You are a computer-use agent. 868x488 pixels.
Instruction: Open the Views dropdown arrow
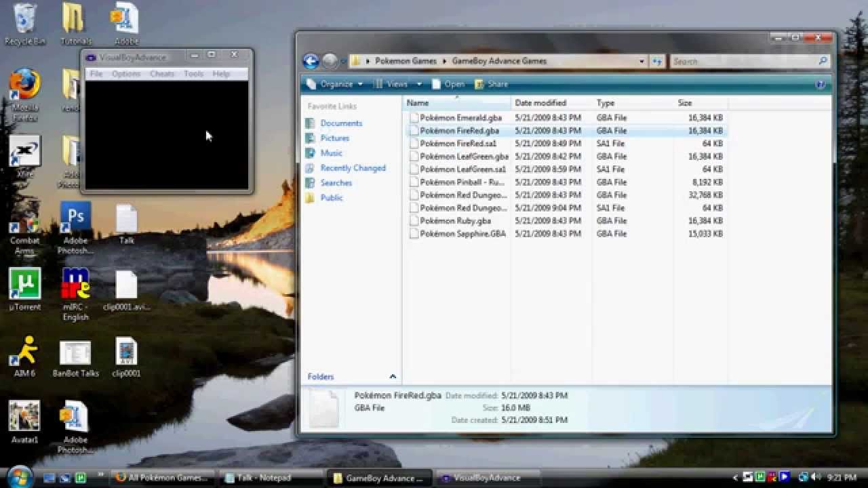pyautogui.click(x=419, y=84)
